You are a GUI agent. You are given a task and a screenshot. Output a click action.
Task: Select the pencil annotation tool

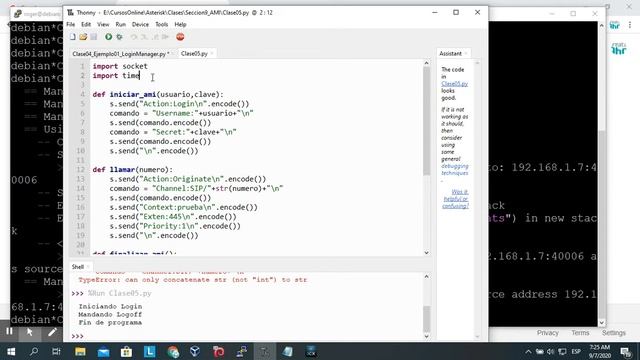(52, 332)
